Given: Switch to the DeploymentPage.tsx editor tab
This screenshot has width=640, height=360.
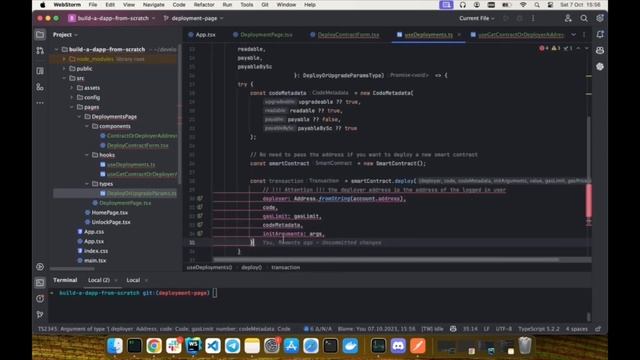Looking at the screenshot, I should click(x=262, y=35).
